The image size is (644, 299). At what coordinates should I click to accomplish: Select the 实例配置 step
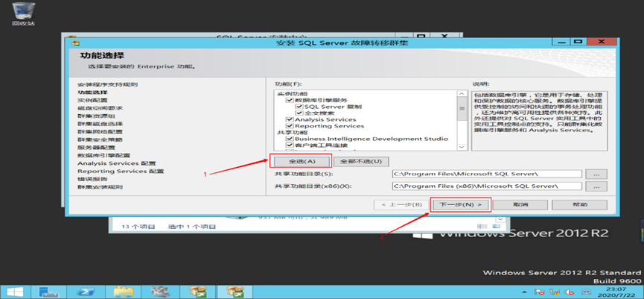pos(92,101)
